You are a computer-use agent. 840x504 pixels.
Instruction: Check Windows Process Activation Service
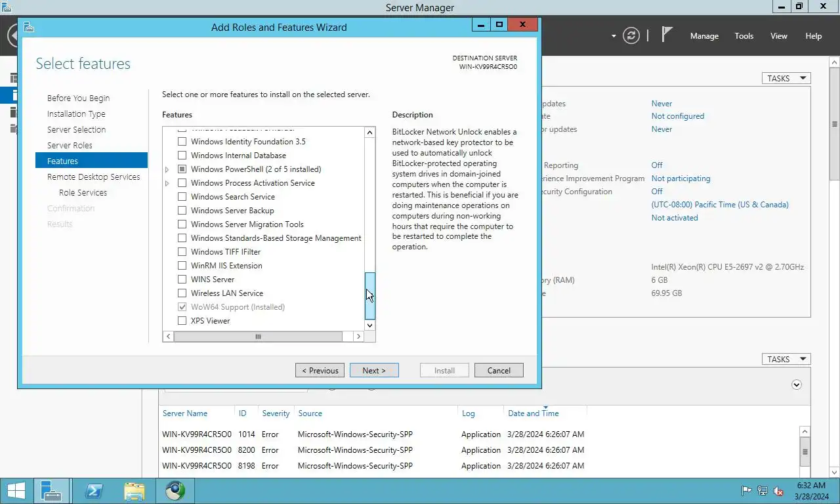(x=182, y=183)
